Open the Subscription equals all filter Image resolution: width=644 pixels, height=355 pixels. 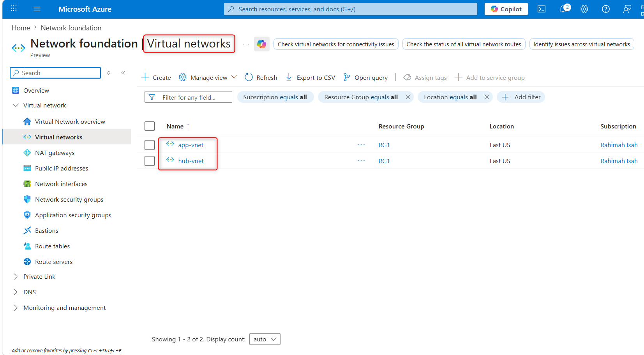click(x=275, y=97)
